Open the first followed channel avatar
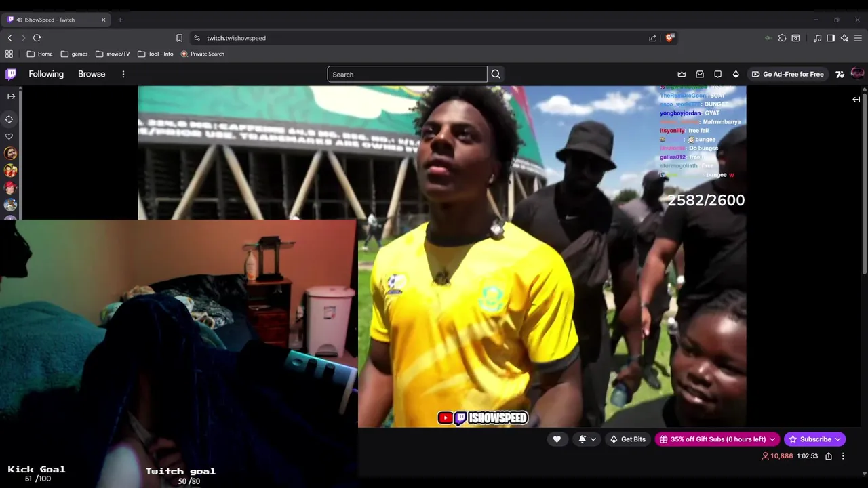Image resolution: width=868 pixels, height=488 pixels. pos(10,154)
